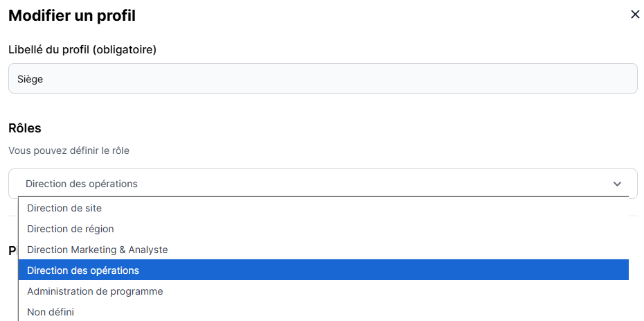Set the role to Non défini
644x321 pixels.
tap(51, 312)
